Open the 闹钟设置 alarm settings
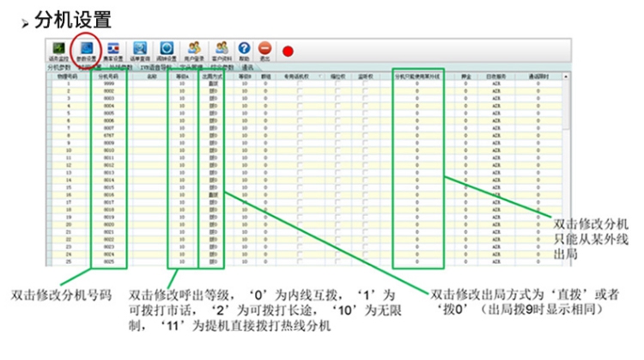644x360 pixels. (x=167, y=50)
